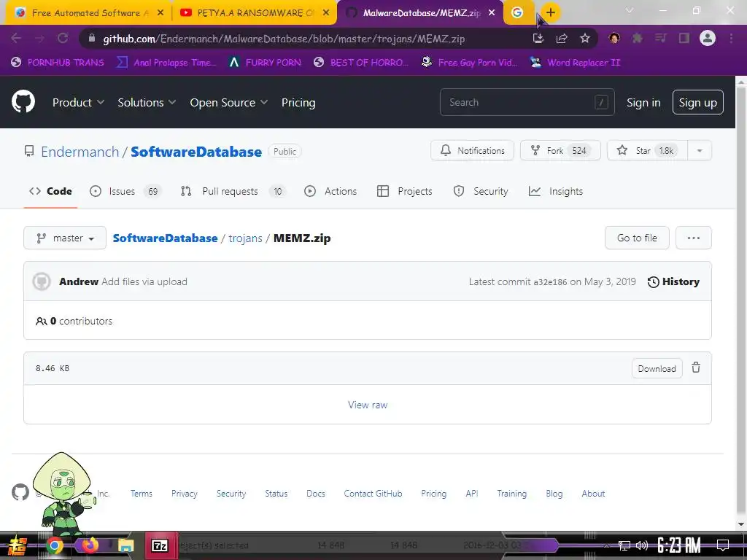This screenshot has height=560, width=747.
Task: Open Word Replacer II bookmark
Action: 575,63
